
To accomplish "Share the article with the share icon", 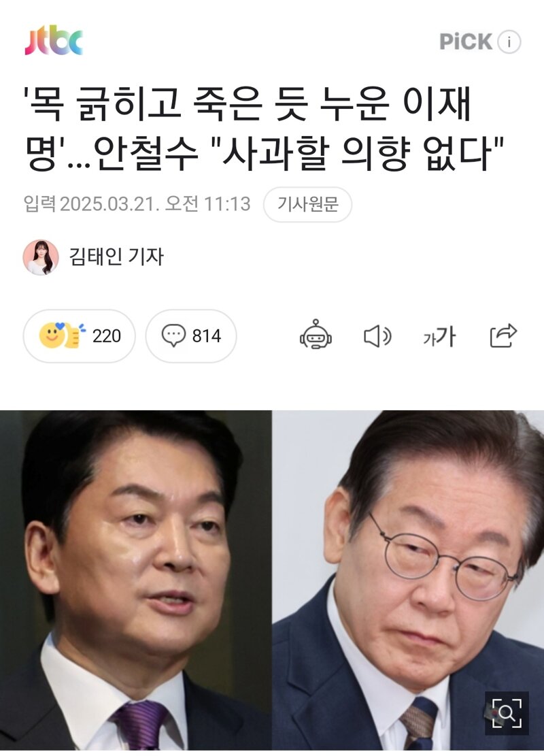I will pos(503,335).
